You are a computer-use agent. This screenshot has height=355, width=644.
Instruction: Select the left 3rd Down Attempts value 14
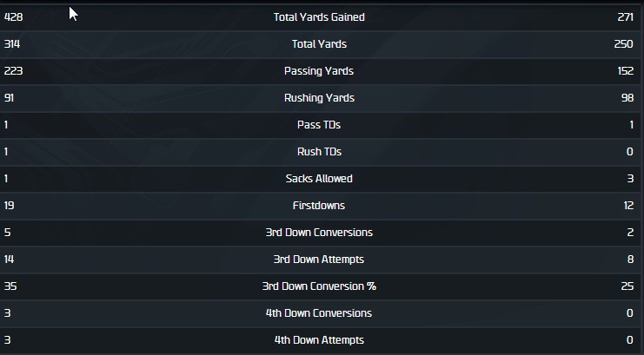click(x=10, y=259)
